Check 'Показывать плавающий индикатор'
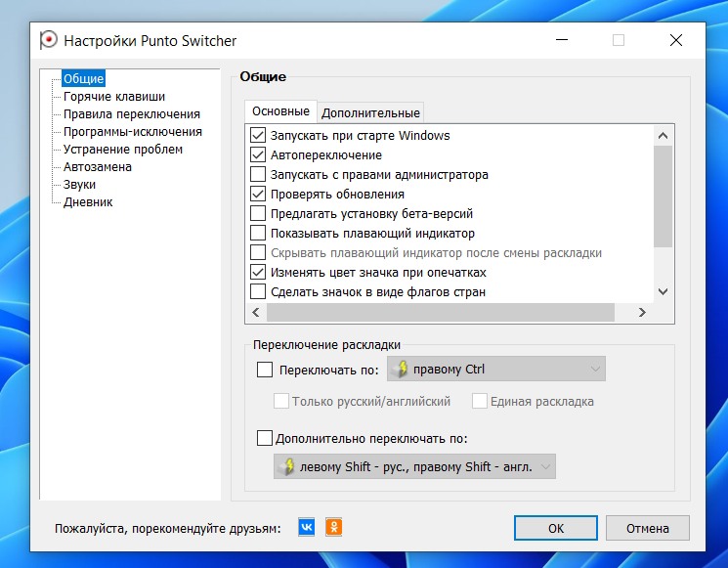The width and height of the screenshot is (728, 568). point(258,233)
